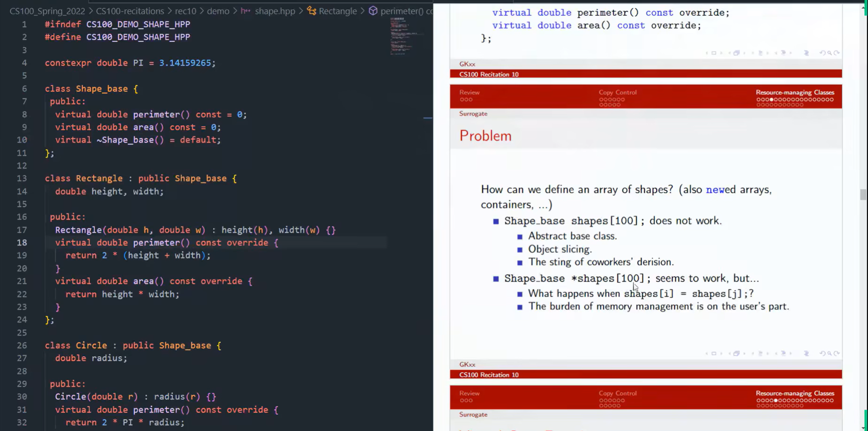
Task: Click the magnifier icon on the top code slide
Action: point(829,53)
